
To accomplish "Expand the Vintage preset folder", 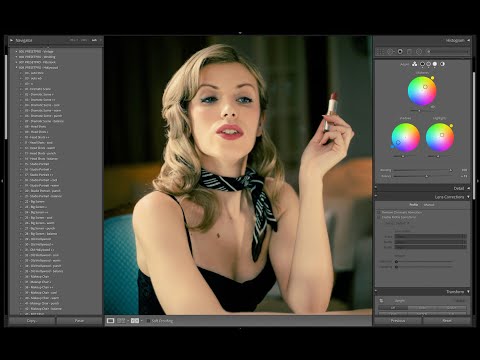I will pos(16,52).
